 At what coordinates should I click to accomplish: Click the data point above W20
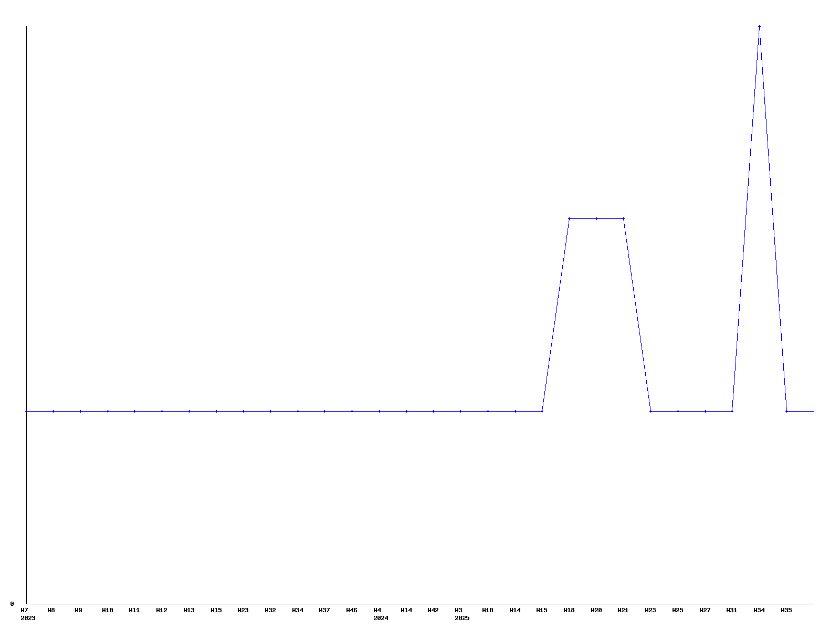(x=596, y=218)
